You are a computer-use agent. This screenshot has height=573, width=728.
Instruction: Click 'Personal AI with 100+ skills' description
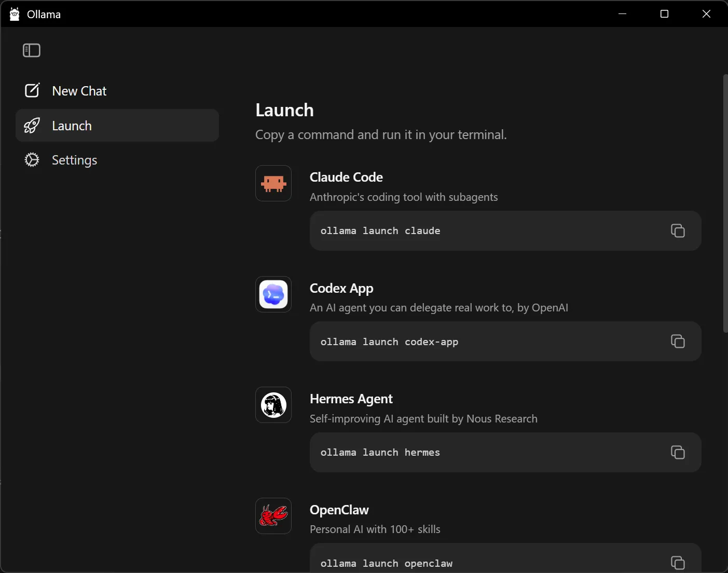coord(375,529)
